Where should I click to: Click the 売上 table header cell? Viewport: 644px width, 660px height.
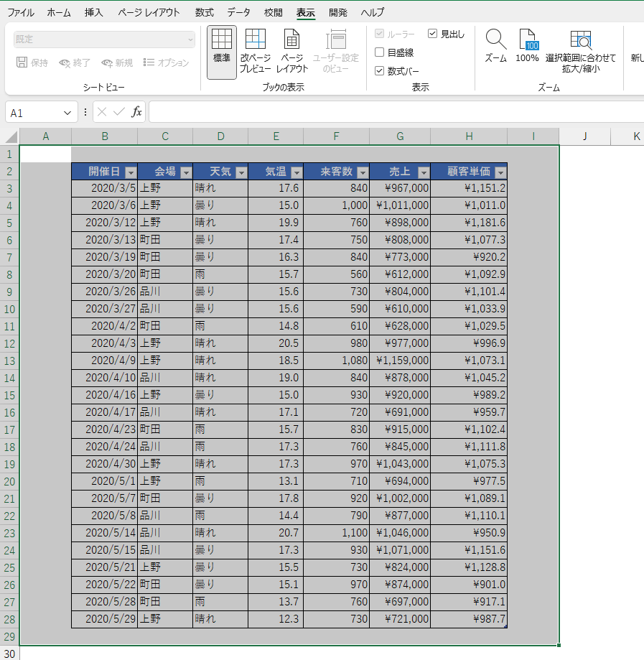[400, 172]
